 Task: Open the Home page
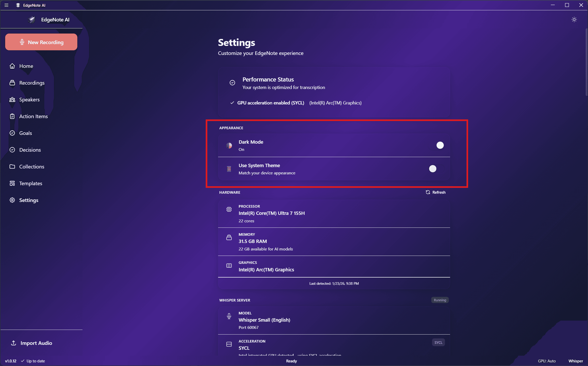click(x=26, y=66)
